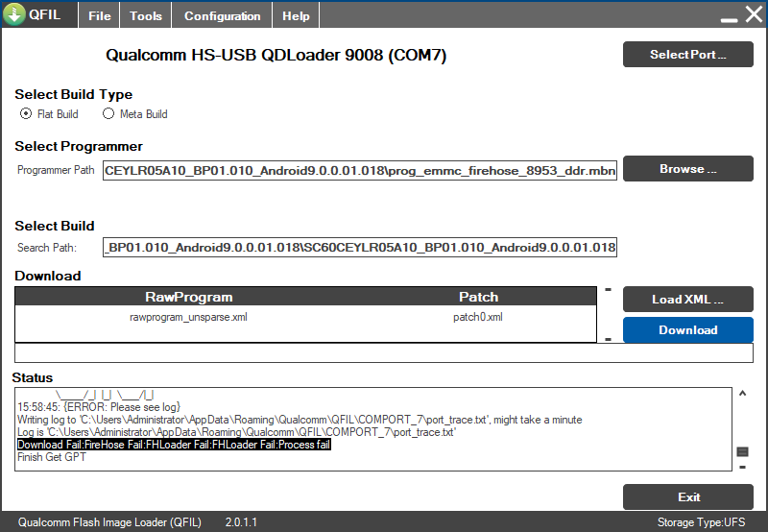Open the Help menu
768x532 pixels.
(x=296, y=15)
